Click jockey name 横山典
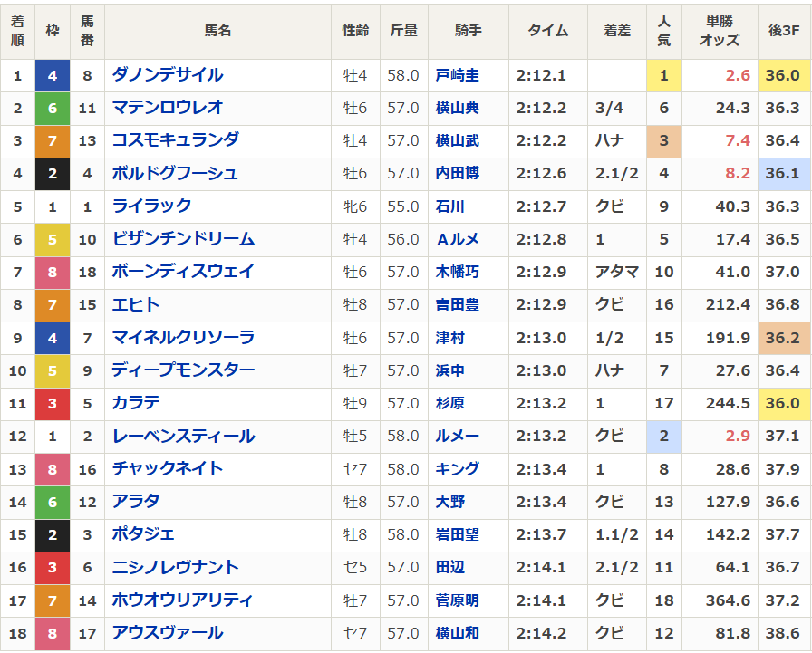The width and height of the screenshot is (812, 653). pyautogui.click(x=457, y=108)
